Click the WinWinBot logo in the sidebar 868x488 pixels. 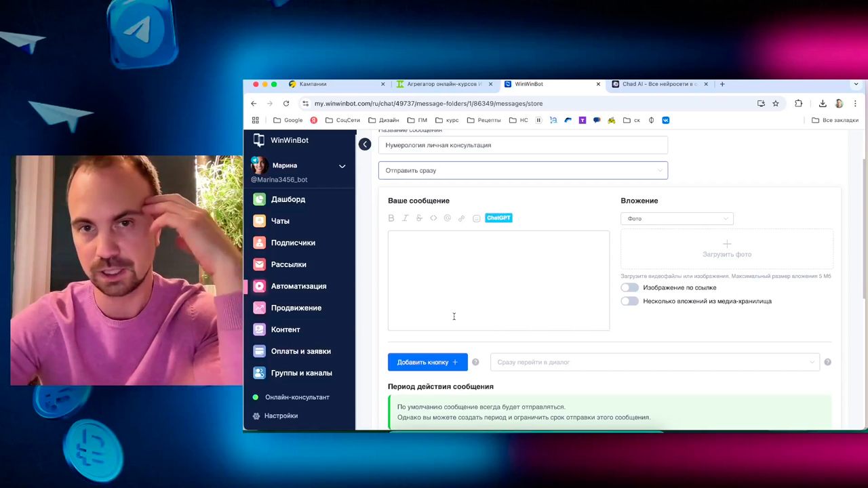(281, 140)
